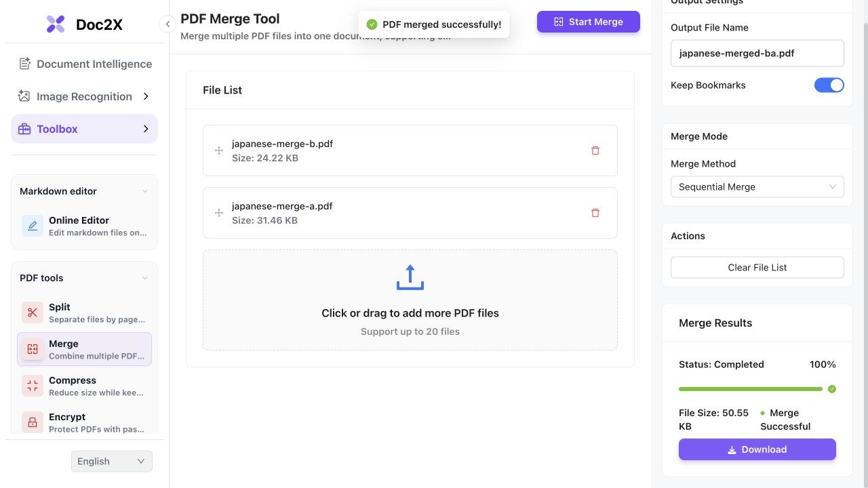The image size is (868, 488).
Task: Click the Merge Successful status text
Action: (x=785, y=420)
